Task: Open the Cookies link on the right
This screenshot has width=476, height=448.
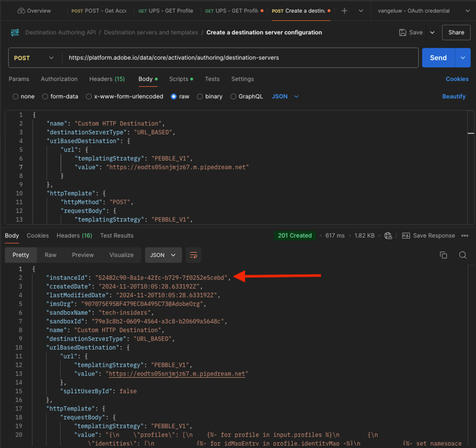Action: pos(457,79)
